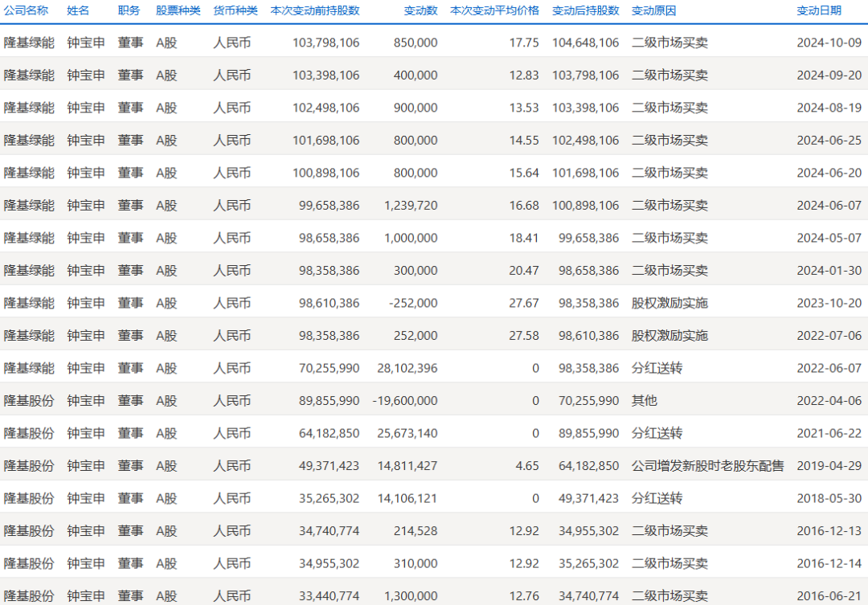Click the change amount 1,239,720
Screen dimensions: 868x605
click(411, 206)
